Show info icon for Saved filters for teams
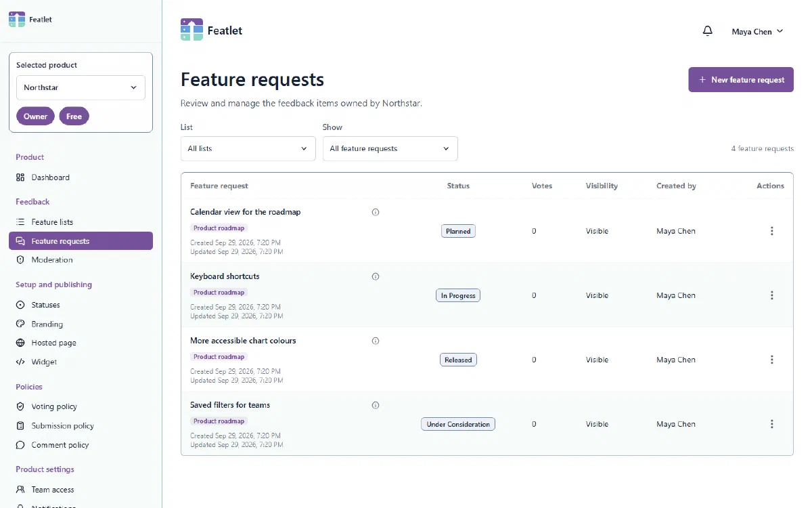Viewport: 812px width, 508px height. click(376, 405)
